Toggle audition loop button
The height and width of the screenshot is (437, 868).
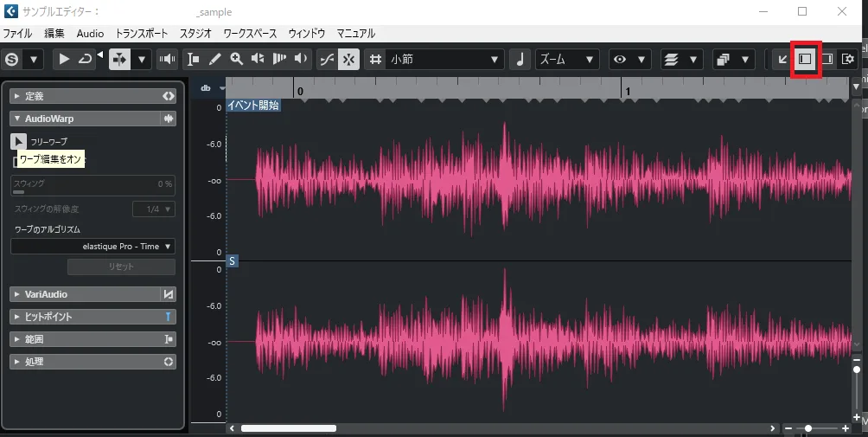85,59
